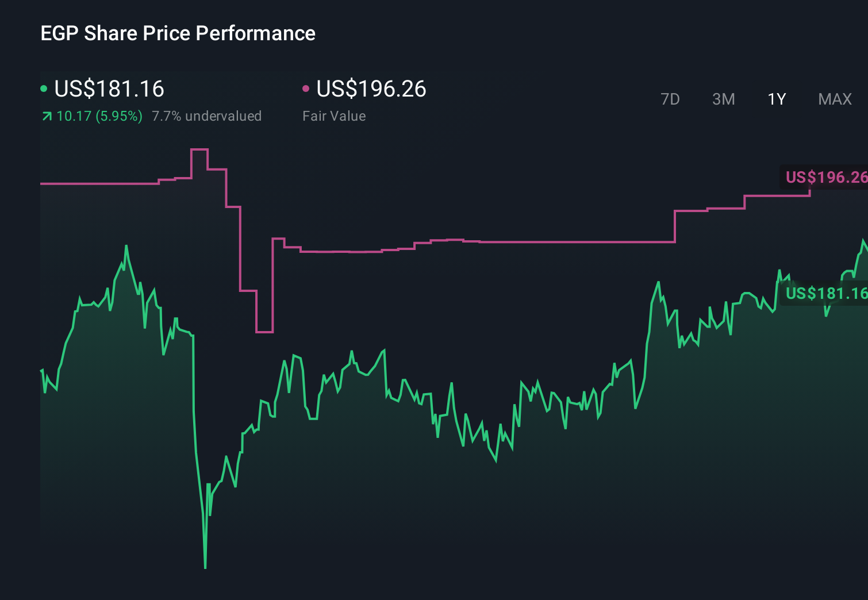
Task: Click the large US$181.16 share price heading
Action: [x=109, y=89]
